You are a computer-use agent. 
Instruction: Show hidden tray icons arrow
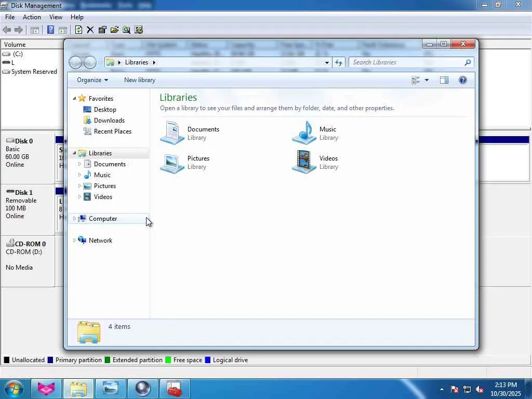(442, 390)
